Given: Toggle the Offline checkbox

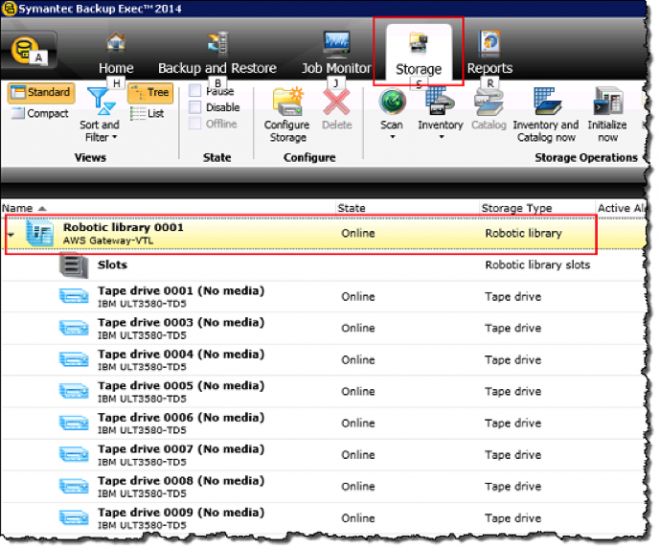Looking at the screenshot, I should click(x=195, y=124).
